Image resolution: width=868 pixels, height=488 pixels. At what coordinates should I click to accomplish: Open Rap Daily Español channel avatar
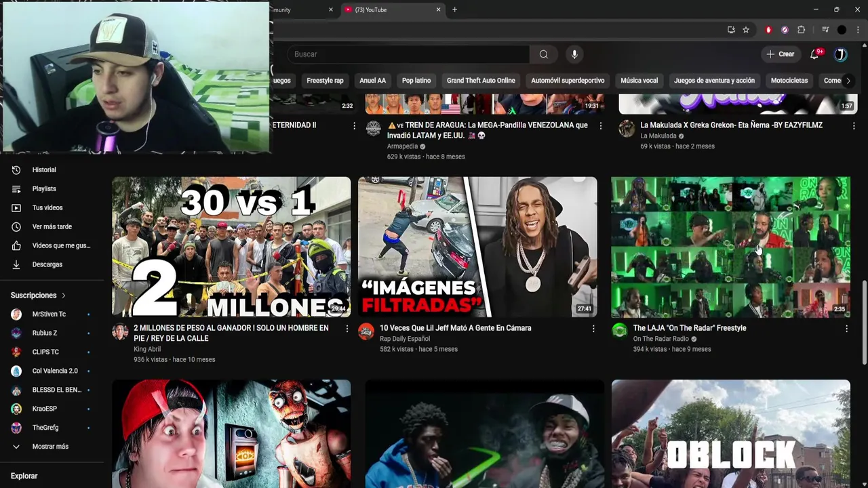pos(366,331)
